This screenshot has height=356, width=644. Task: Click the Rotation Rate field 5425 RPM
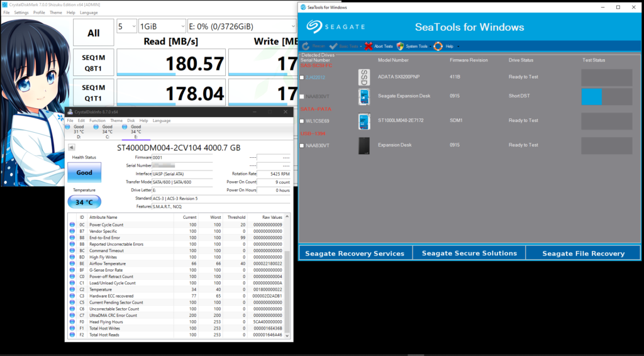click(274, 174)
